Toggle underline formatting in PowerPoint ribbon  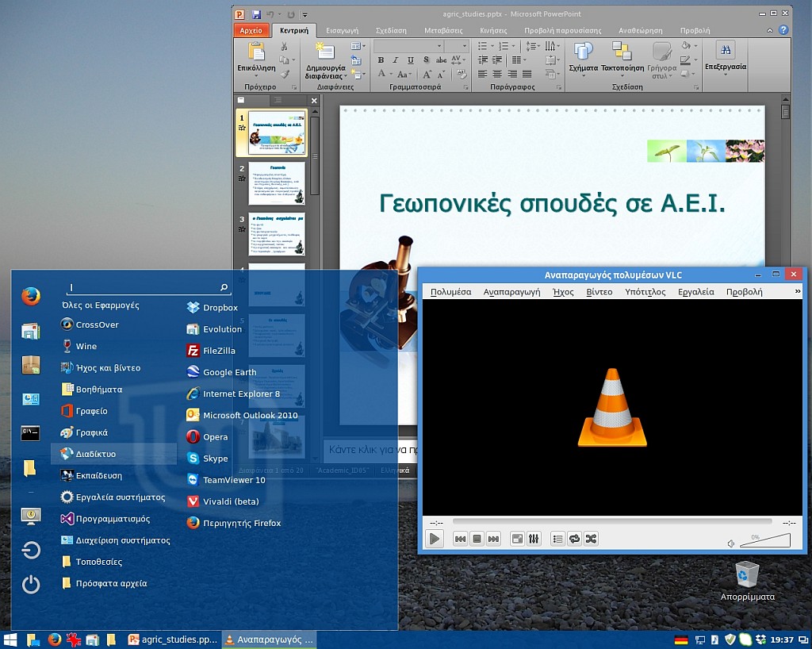click(411, 60)
